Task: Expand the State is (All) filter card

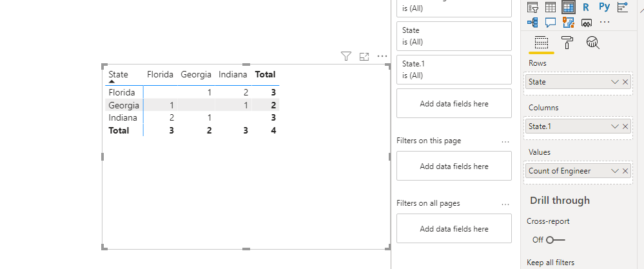Action: (454, 36)
